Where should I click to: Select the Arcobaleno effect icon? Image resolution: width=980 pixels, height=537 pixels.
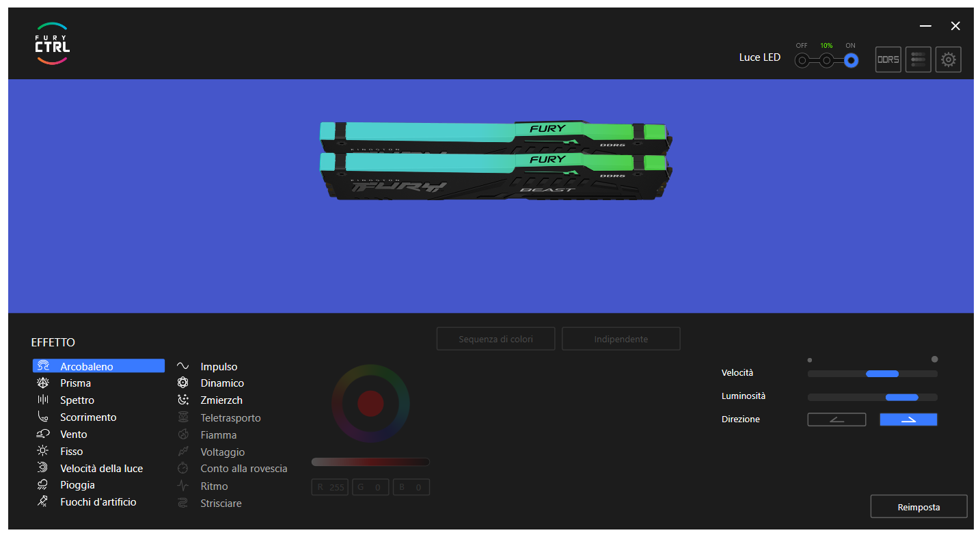point(43,366)
